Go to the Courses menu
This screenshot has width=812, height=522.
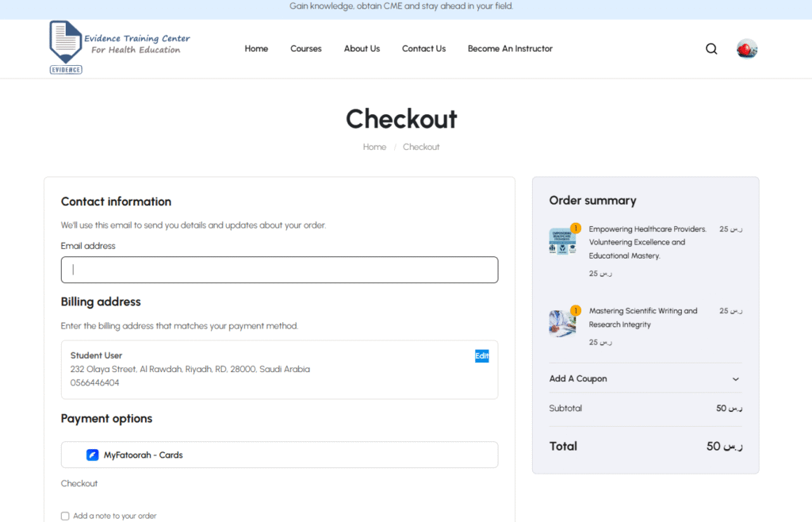pos(306,48)
